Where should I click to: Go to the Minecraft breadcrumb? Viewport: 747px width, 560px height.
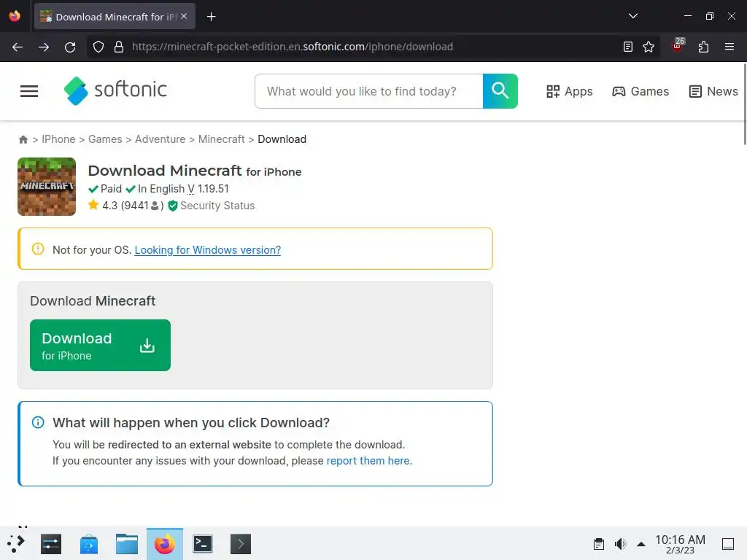[x=222, y=139]
